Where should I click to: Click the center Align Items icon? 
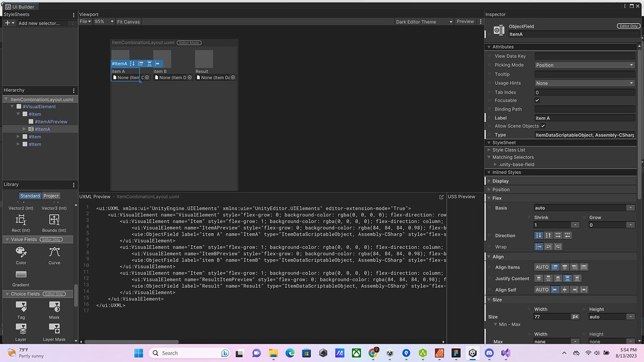(x=565, y=267)
